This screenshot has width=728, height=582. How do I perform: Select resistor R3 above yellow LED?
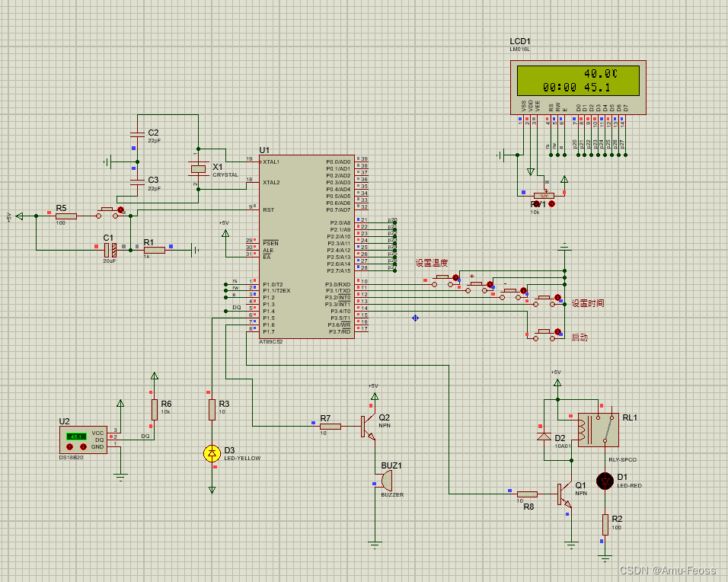point(212,410)
